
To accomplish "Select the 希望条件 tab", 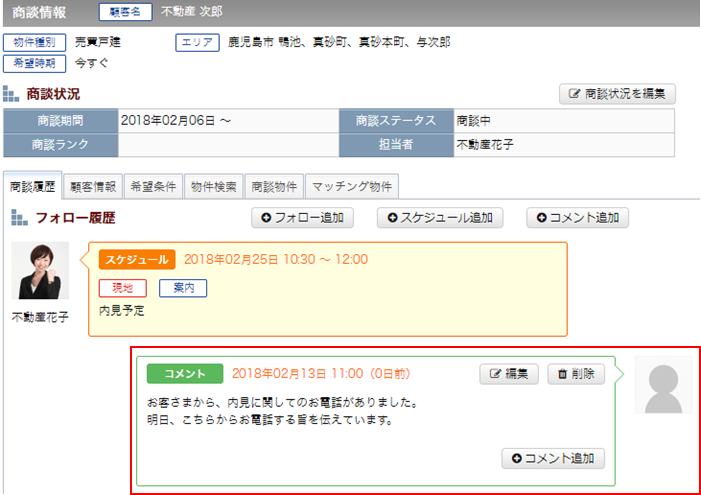I will [153, 186].
